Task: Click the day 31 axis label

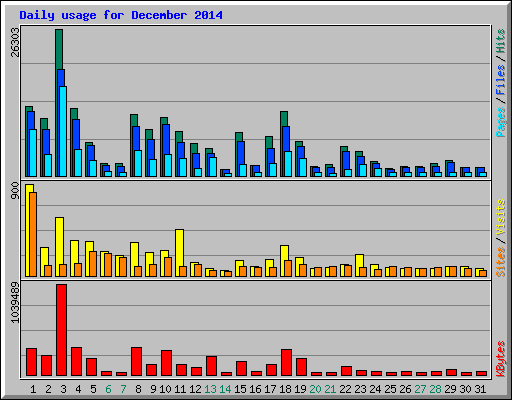Action: click(480, 389)
